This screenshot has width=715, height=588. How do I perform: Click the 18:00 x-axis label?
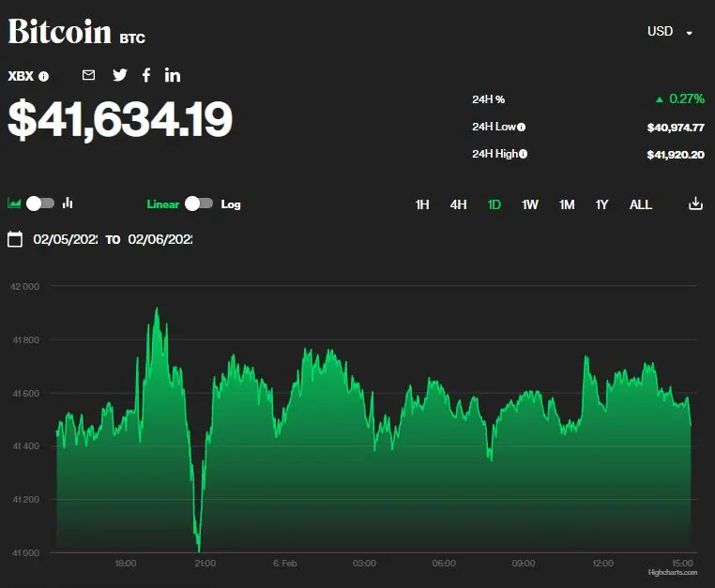coord(126,564)
